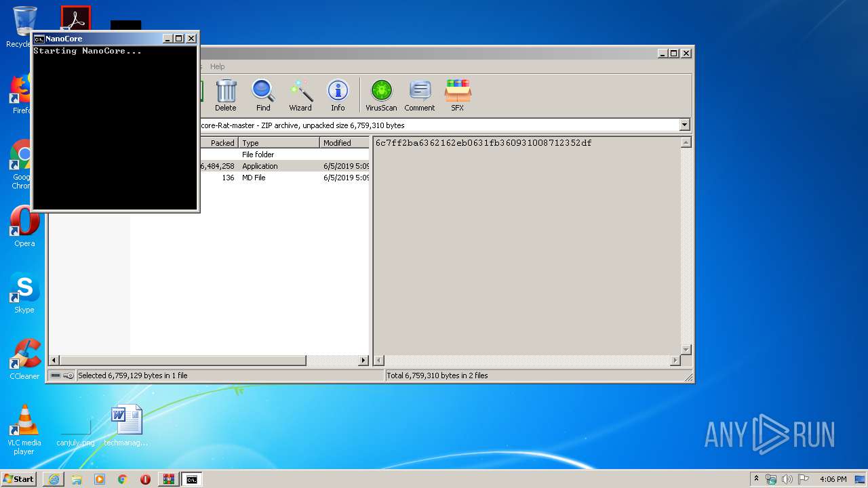Open the NanoCore console system menu icon
Image resolution: width=868 pixels, height=488 pixels.
click(39, 39)
